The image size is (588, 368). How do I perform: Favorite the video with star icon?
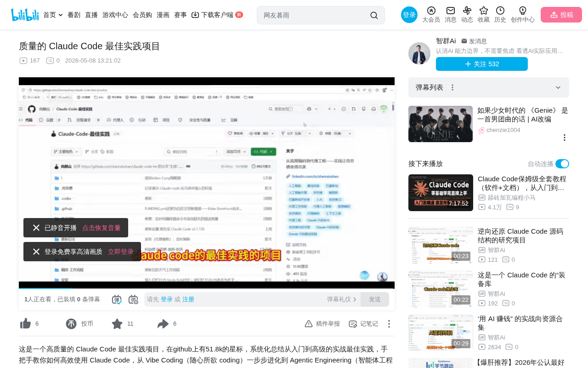click(117, 324)
